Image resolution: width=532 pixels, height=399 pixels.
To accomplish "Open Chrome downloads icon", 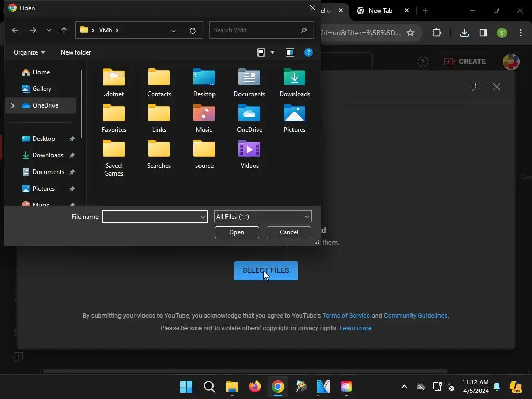I will [x=464, y=33].
